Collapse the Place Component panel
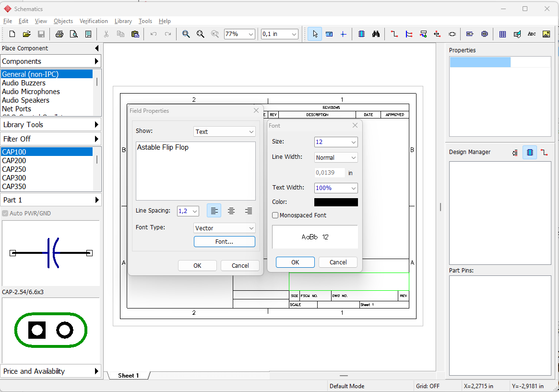 pyautogui.click(x=96, y=48)
